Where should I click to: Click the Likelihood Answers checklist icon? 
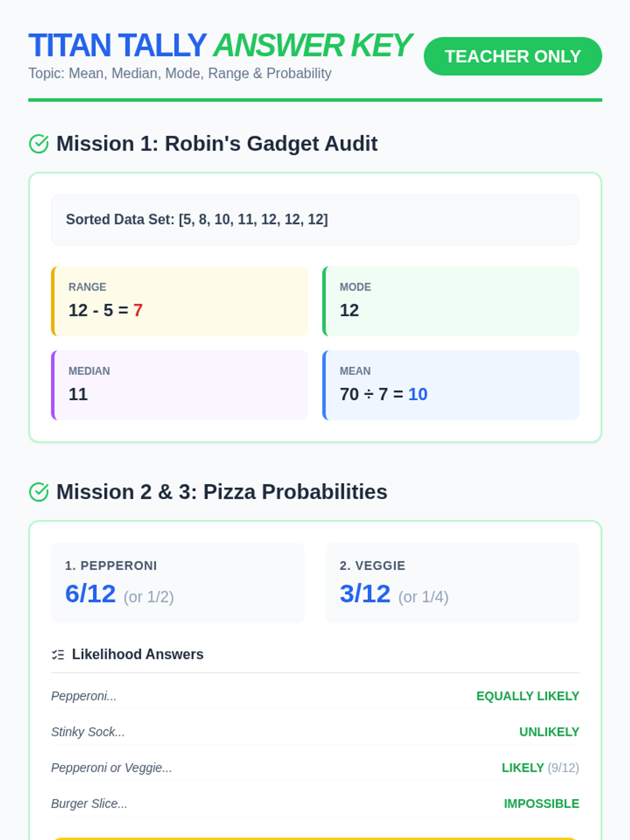(58, 655)
